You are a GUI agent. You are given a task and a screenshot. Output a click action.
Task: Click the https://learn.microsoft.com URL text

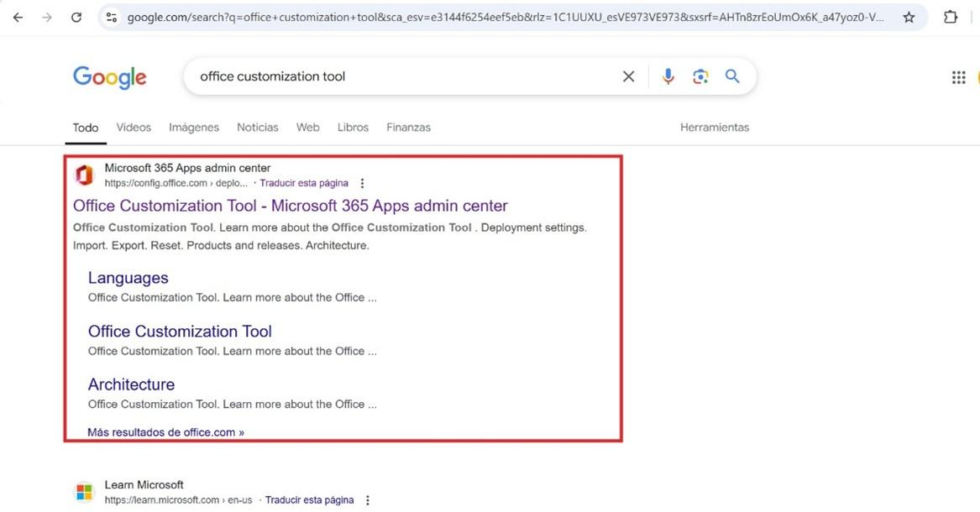click(x=178, y=500)
